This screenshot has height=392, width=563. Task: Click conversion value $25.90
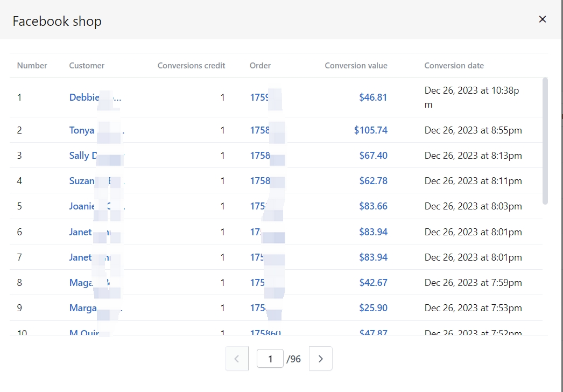coord(373,308)
